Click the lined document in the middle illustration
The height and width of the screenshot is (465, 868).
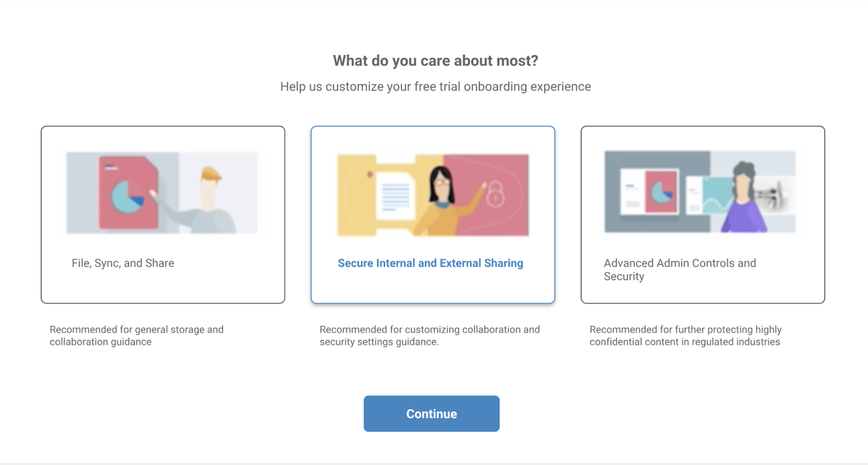click(395, 197)
